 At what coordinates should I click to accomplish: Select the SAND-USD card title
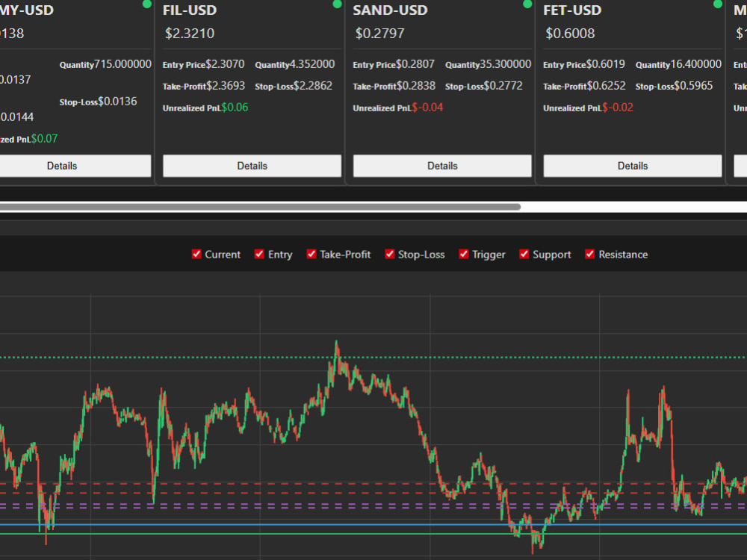[390, 10]
